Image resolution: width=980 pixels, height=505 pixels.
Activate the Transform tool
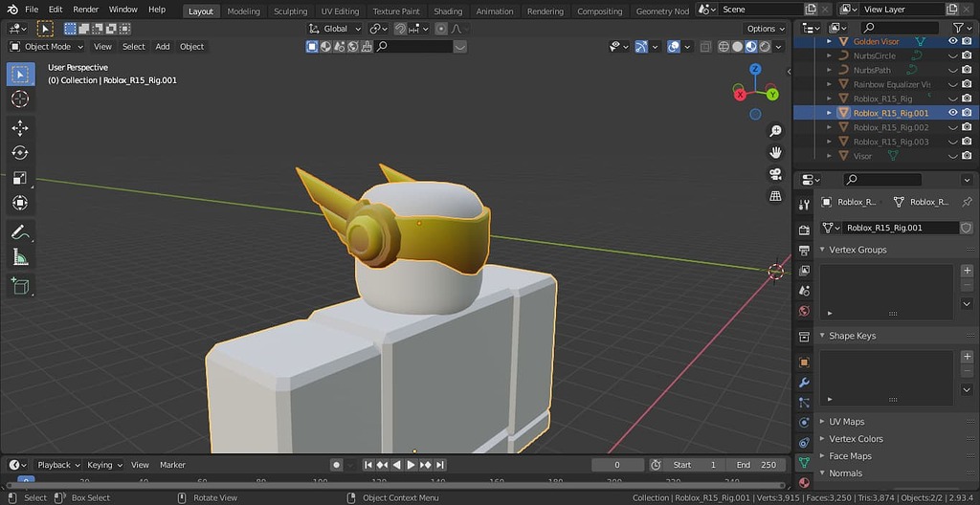[20, 203]
